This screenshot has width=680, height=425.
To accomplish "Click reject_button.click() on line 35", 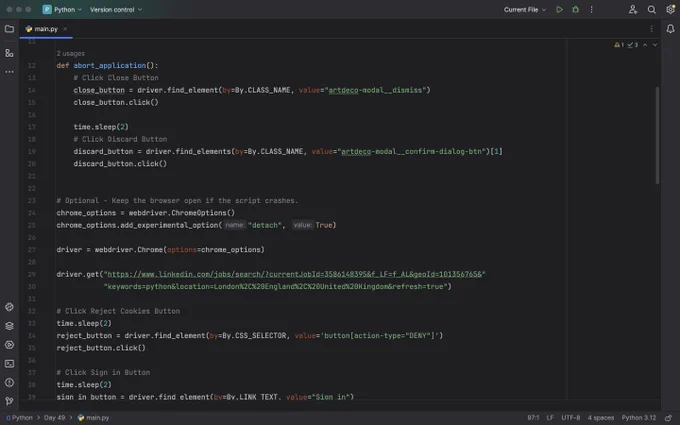I will [101, 348].
